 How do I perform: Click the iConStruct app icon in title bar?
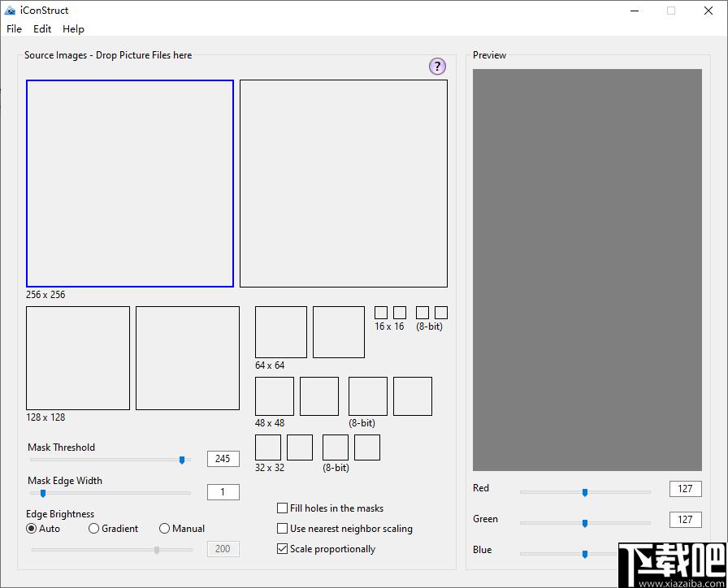click(10, 11)
